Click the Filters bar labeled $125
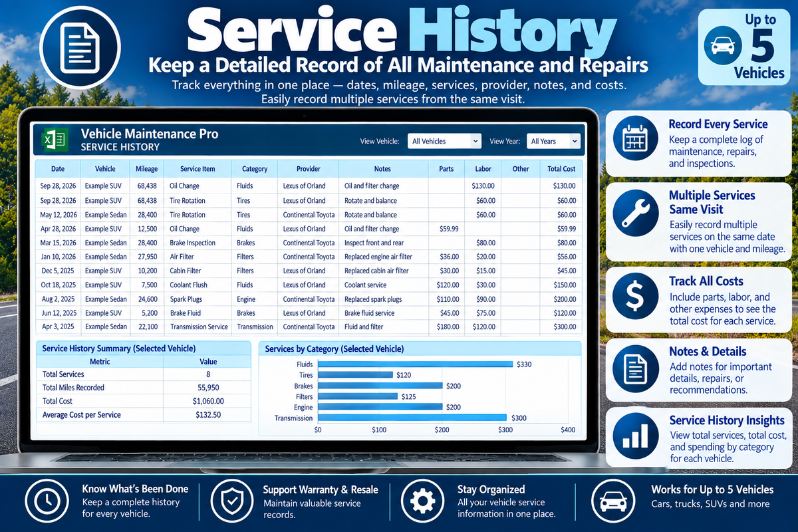 (x=358, y=396)
